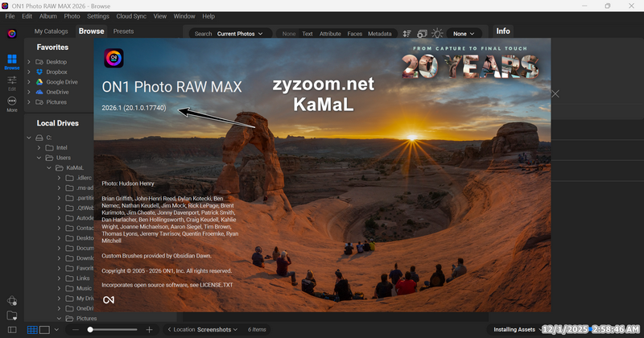Viewport: 644px width, 338px height.
Task: Toggle the Faces filter
Action: click(354, 34)
